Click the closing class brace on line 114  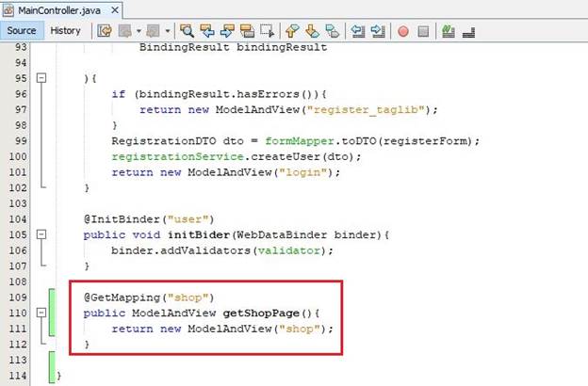[x=58, y=375]
